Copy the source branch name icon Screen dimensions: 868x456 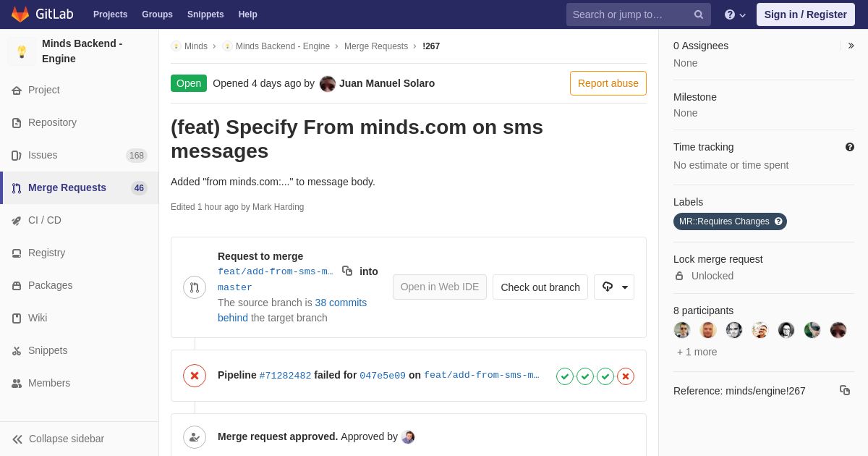(x=347, y=271)
